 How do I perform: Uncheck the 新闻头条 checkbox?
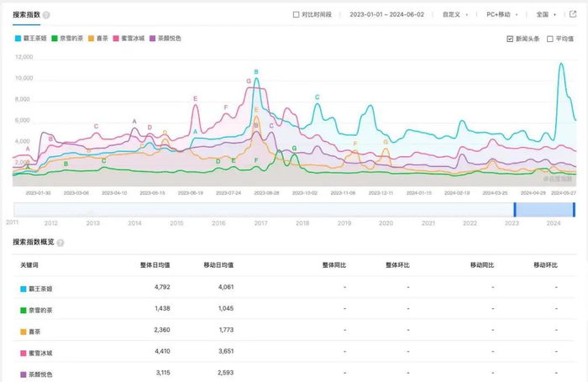510,39
